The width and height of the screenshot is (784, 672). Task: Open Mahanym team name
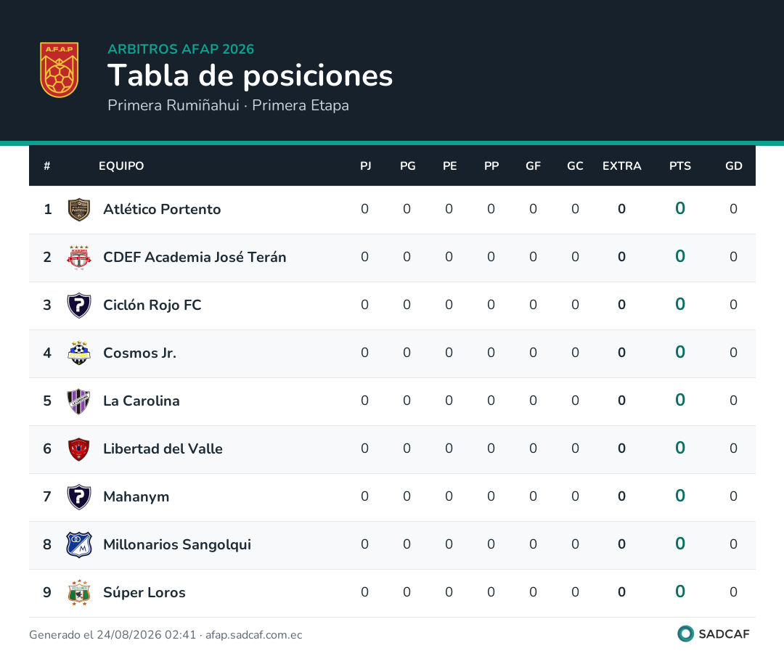point(136,496)
